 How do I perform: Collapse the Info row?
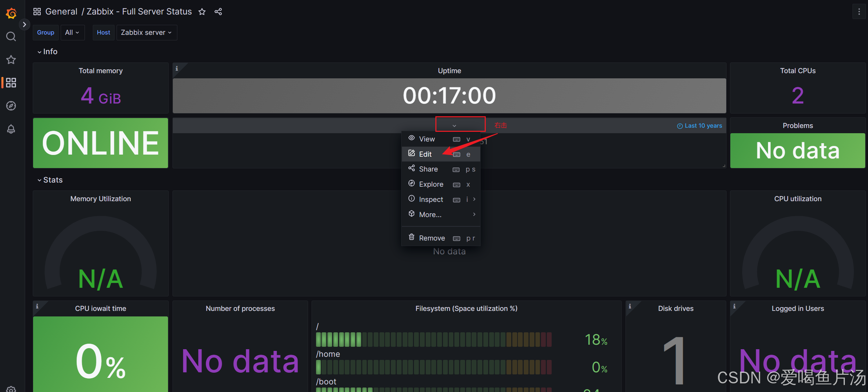pyautogui.click(x=47, y=51)
